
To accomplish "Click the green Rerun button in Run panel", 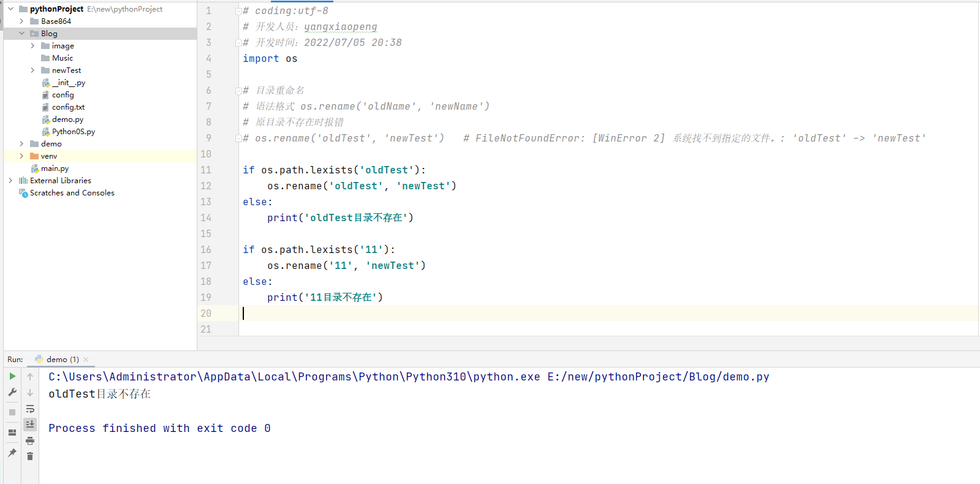I will click(x=12, y=376).
